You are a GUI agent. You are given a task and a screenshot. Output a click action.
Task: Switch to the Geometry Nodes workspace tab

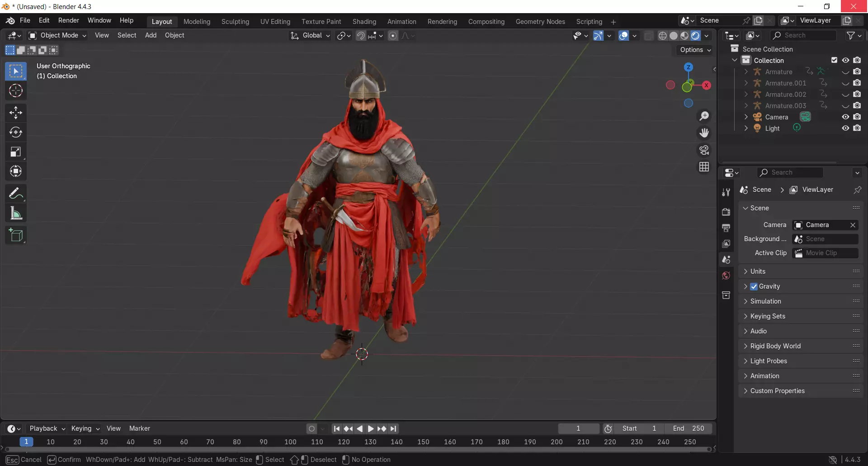(540, 22)
